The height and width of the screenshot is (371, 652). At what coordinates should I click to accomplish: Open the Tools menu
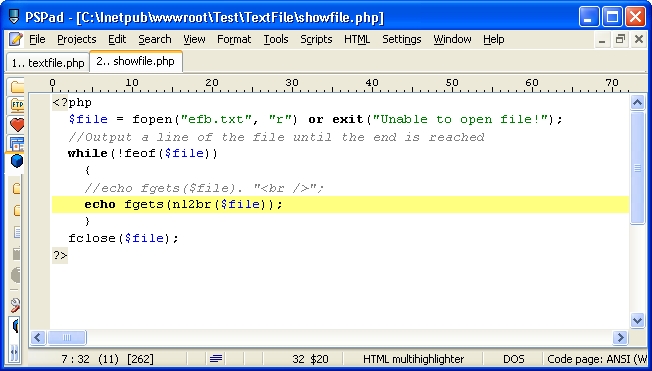pyautogui.click(x=276, y=40)
